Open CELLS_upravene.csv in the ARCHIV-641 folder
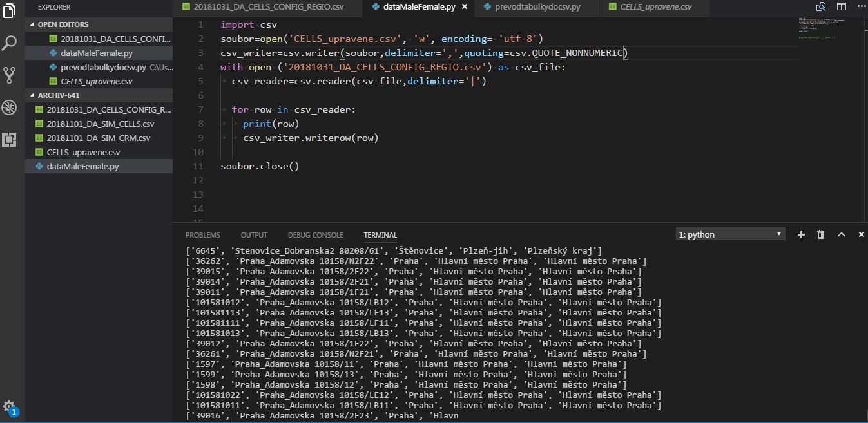Screen dimensions: 868x423 click(99, 152)
